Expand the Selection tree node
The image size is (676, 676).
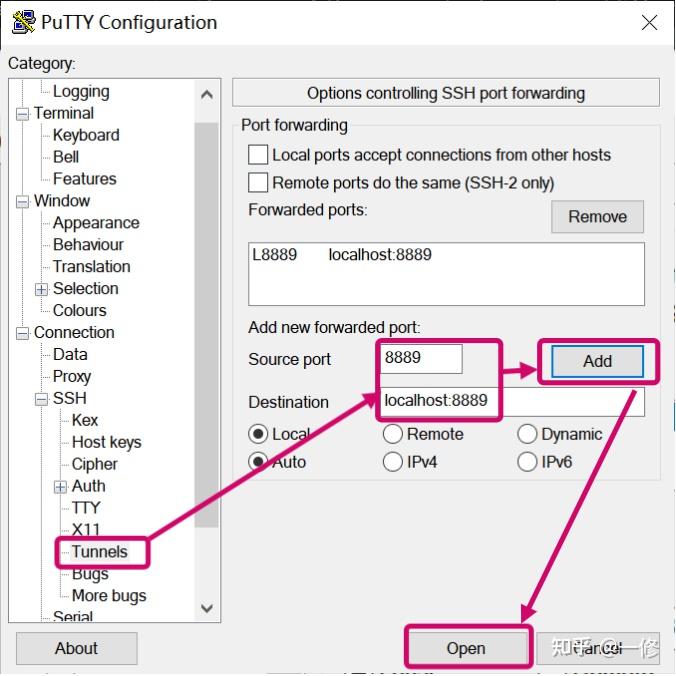(x=42, y=289)
